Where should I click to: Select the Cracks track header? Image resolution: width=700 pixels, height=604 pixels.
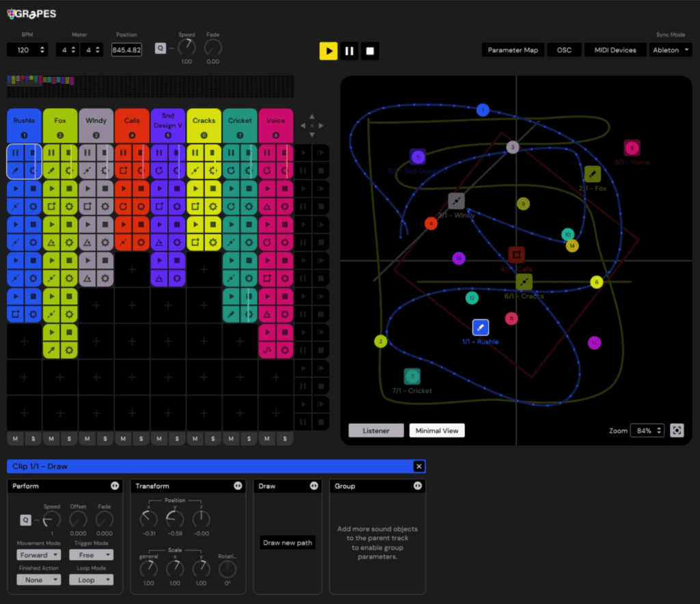204,126
